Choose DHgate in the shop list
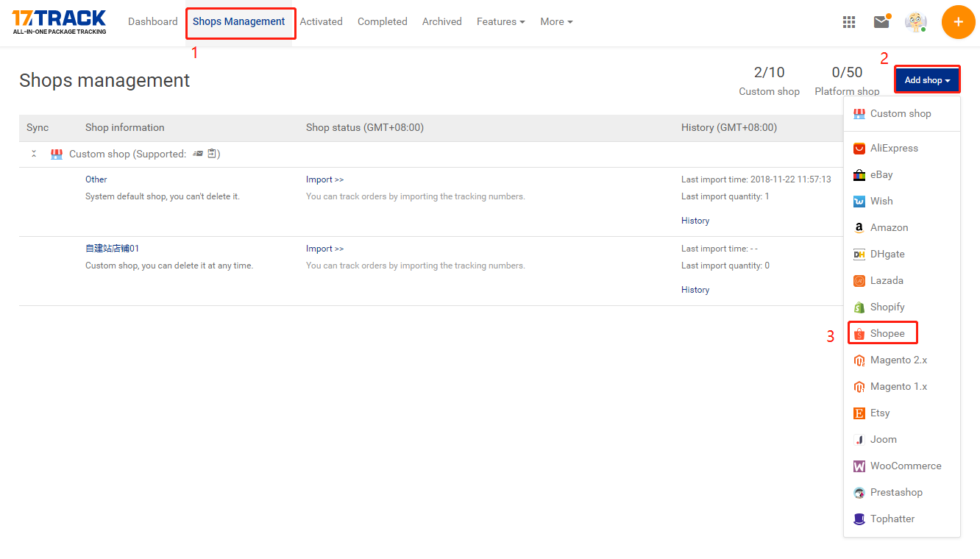The image size is (980, 559). 902,254
